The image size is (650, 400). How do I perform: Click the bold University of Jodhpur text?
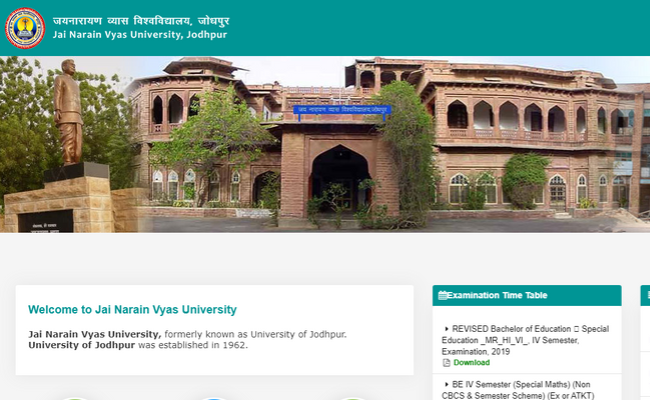coord(82,345)
